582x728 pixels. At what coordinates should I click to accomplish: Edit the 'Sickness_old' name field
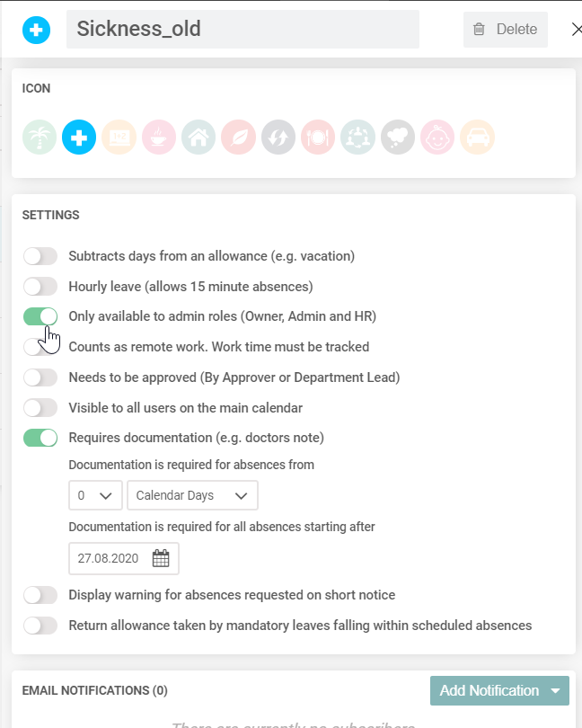(x=242, y=29)
